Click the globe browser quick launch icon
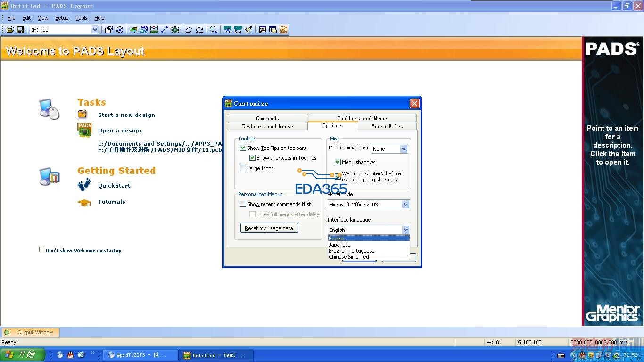The width and height of the screenshot is (644, 362). point(60,355)
